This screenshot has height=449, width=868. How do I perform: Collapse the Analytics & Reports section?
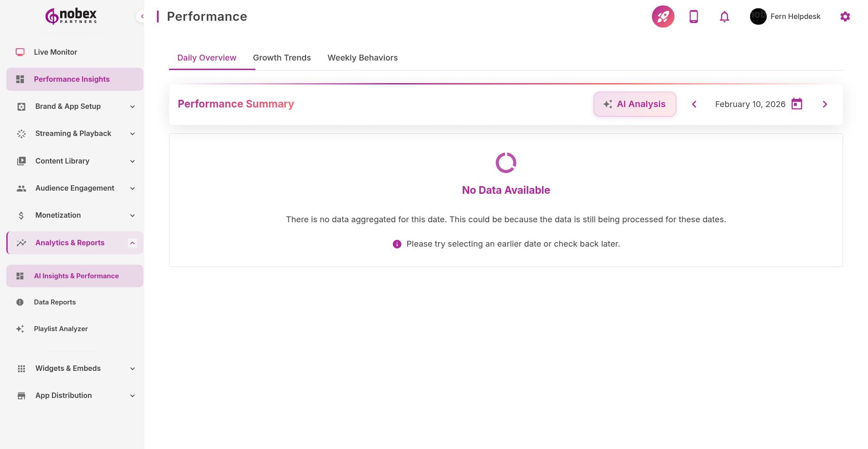tap(132, 243)
